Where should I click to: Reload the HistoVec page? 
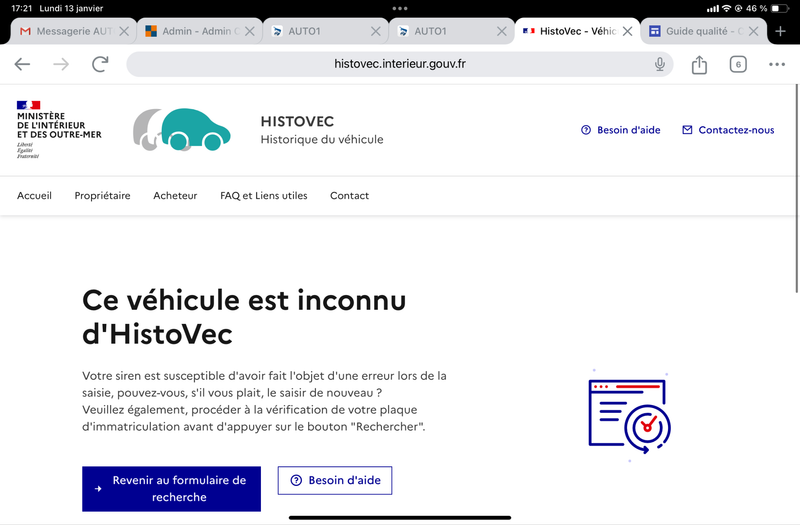tap(100, 64)
